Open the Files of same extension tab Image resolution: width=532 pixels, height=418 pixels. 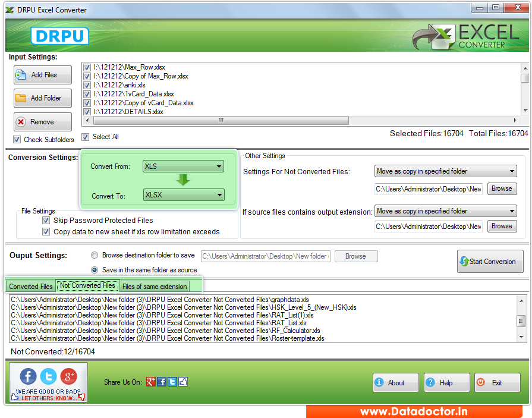point(155,286)
